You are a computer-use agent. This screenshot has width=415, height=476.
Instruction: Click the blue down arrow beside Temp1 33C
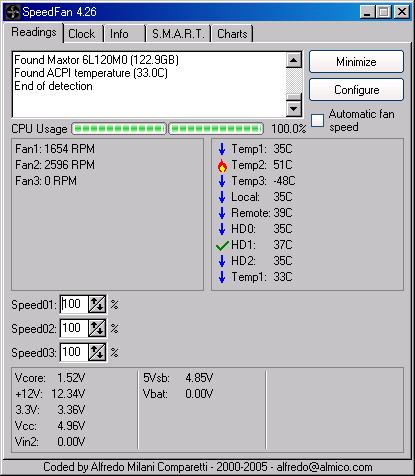point(222,277)
